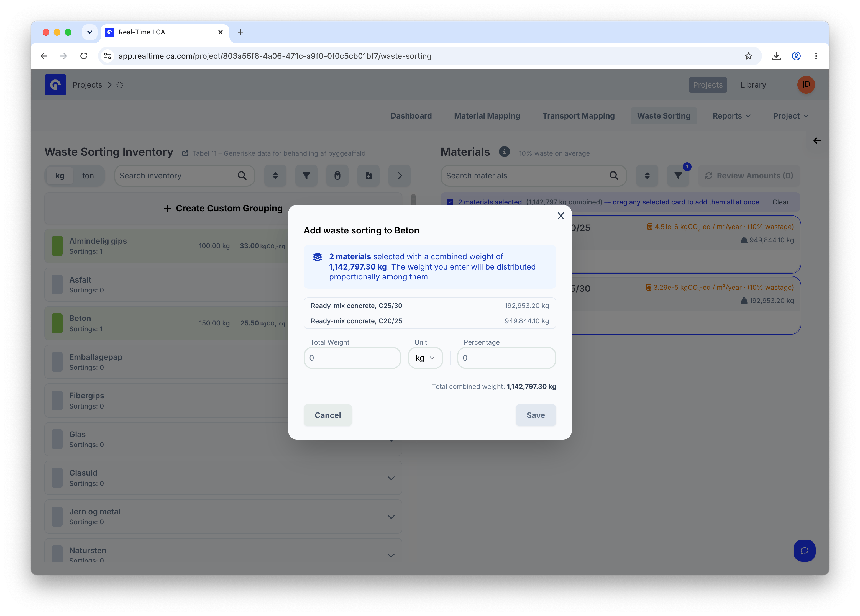Open a new browser tab
Image resolution: width=860 pixels, height=616 pixels.
click(240, 32)
